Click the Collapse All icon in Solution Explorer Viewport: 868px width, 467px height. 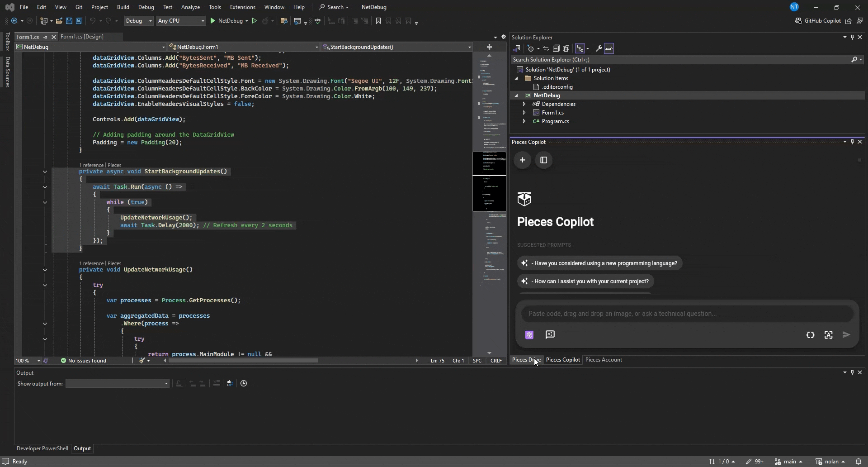pos(556,48)
